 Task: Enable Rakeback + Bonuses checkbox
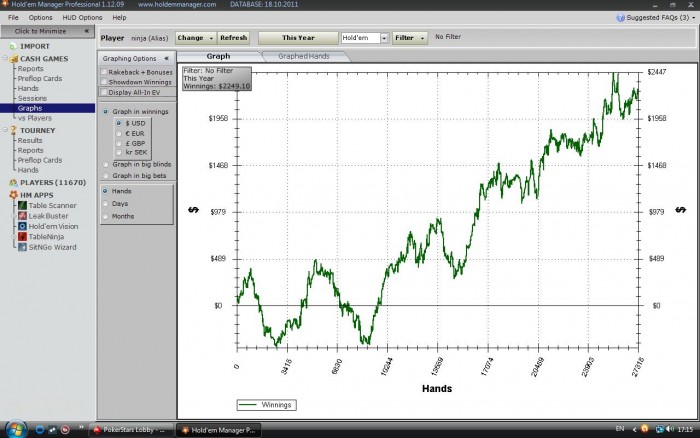[x=104, y=72]
